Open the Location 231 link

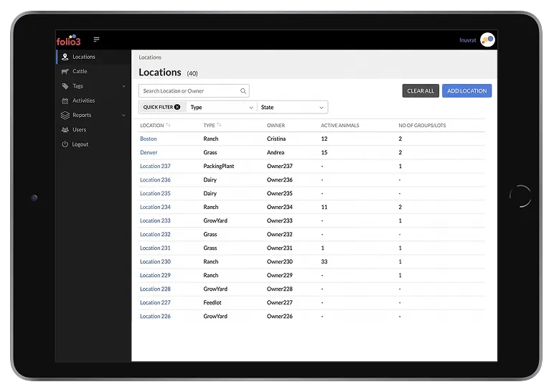click(155, 248)
